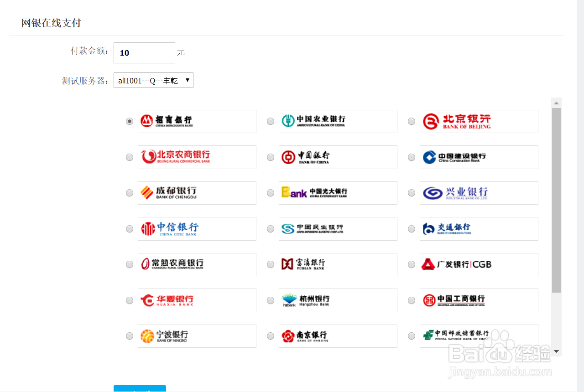This screenshot has height=392, width=584.
Task: Click the Huaxia Bank logo
Action: point(197,300)
